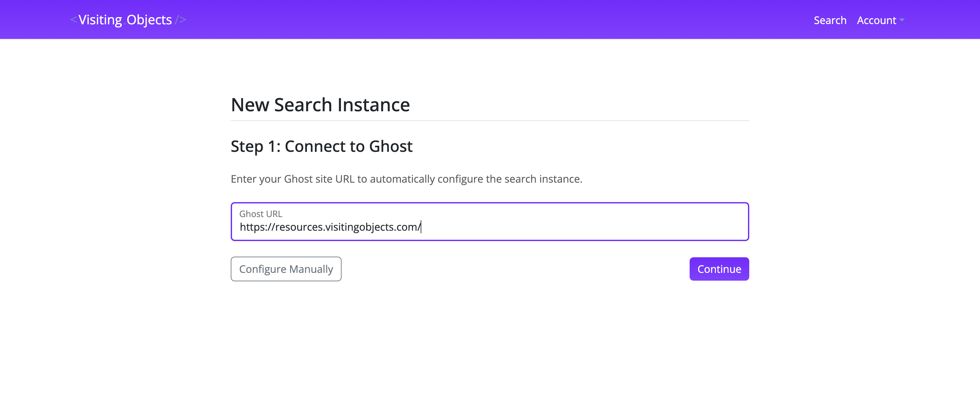This screenshot has height=401, width=980.
Task: Click the Account dropdown chevron arrow
Action: (x=903, y=20)
